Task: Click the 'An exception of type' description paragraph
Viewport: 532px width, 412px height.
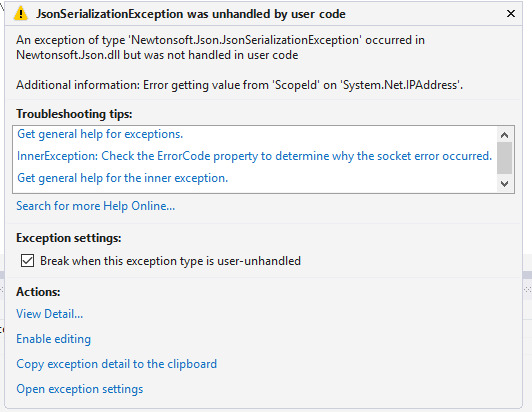Action: (x=221, y=48)
